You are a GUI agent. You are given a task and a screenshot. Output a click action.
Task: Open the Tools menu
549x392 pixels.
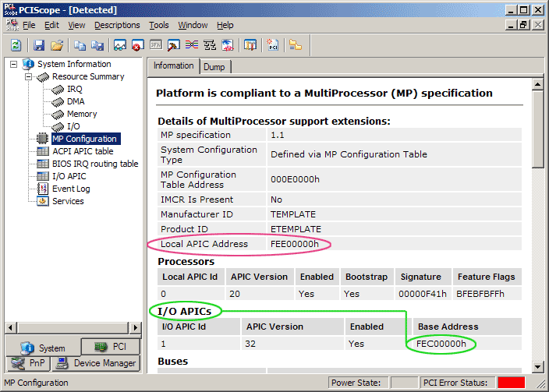[x=159, y=25]
